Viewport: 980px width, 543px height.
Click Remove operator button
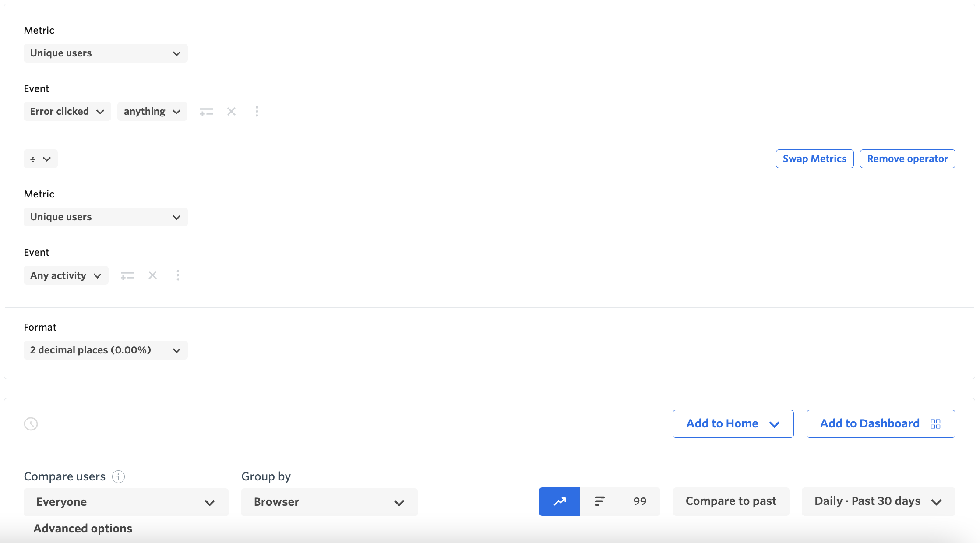point(907,159)
